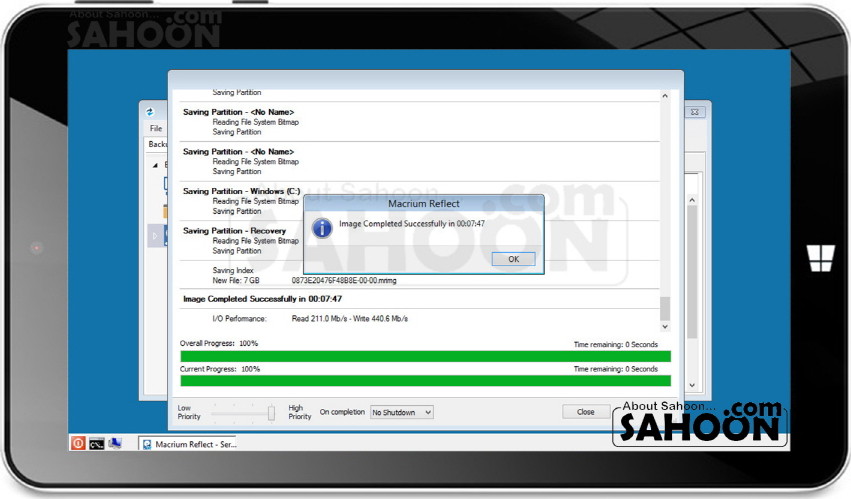Click the Windows logo button on the tablet bezel
Viewport: 851px width, 499px height.
pyautogui.click(x=820, y=258)
